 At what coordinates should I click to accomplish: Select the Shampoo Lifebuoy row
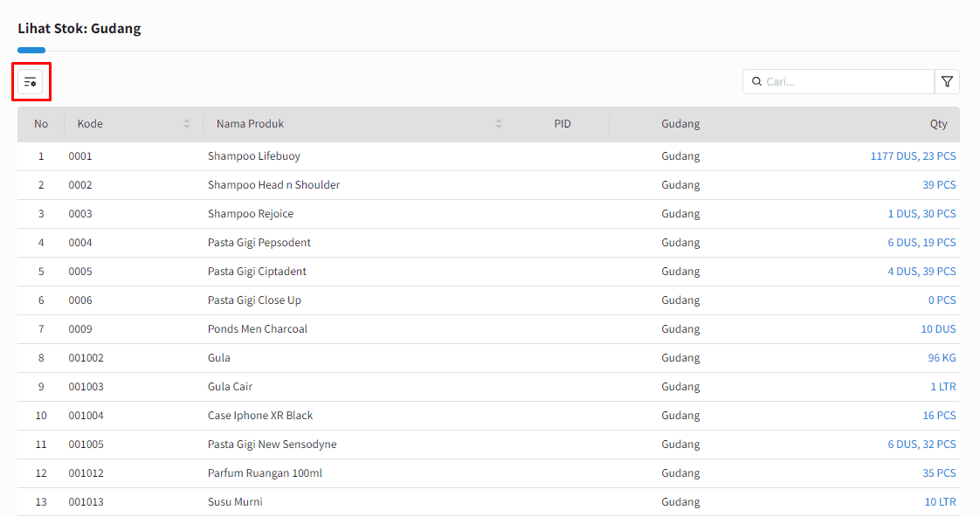tap(489, 156)
